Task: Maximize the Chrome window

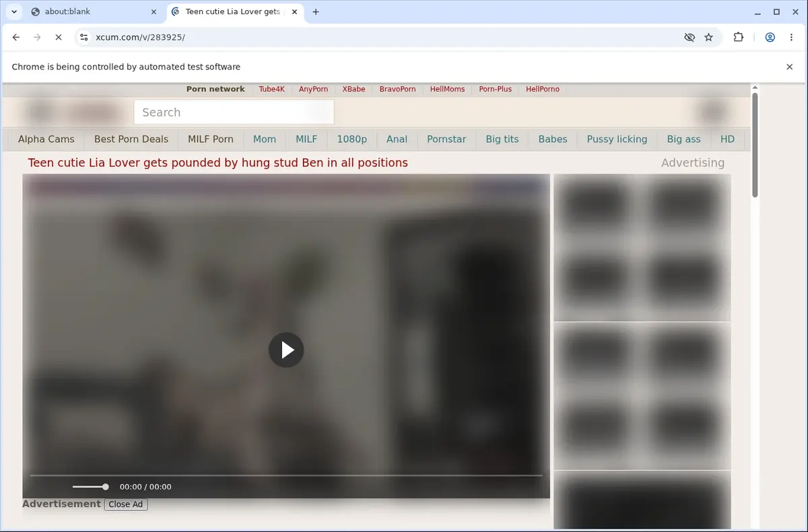Action: 776,11
